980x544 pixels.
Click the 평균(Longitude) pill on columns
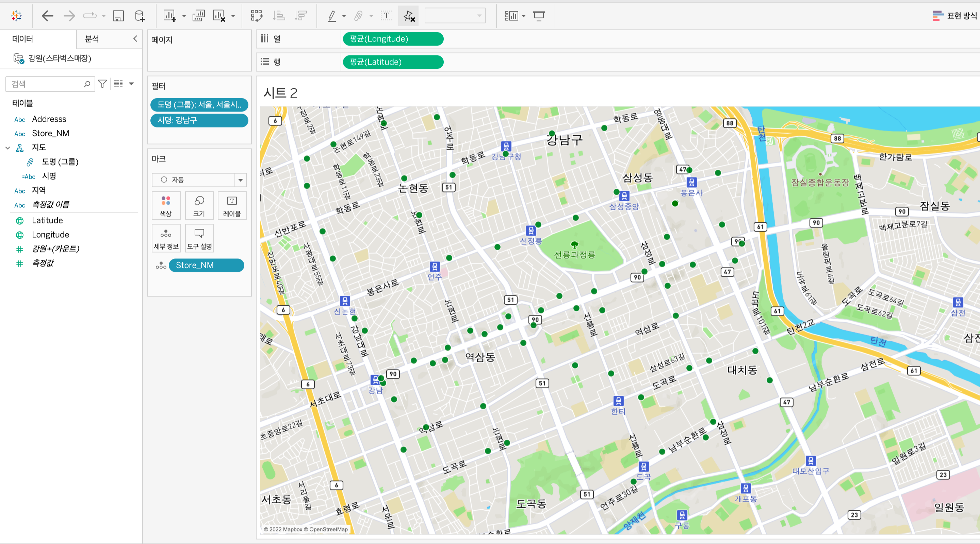(x=393, y=39)
